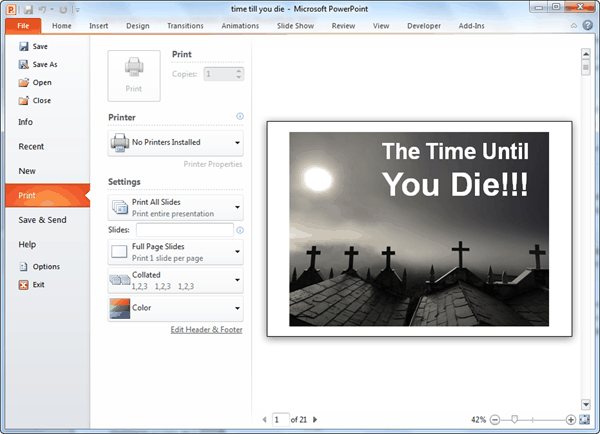Image resolution: width=600 pixels, height=434 pixels.
Task: Switch to the View tab
Action: (x=381, y=26)
